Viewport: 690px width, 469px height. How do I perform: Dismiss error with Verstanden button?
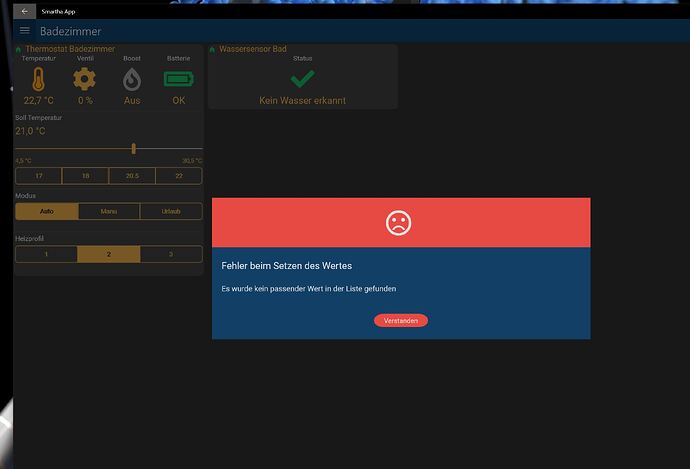tap(401, 320)
